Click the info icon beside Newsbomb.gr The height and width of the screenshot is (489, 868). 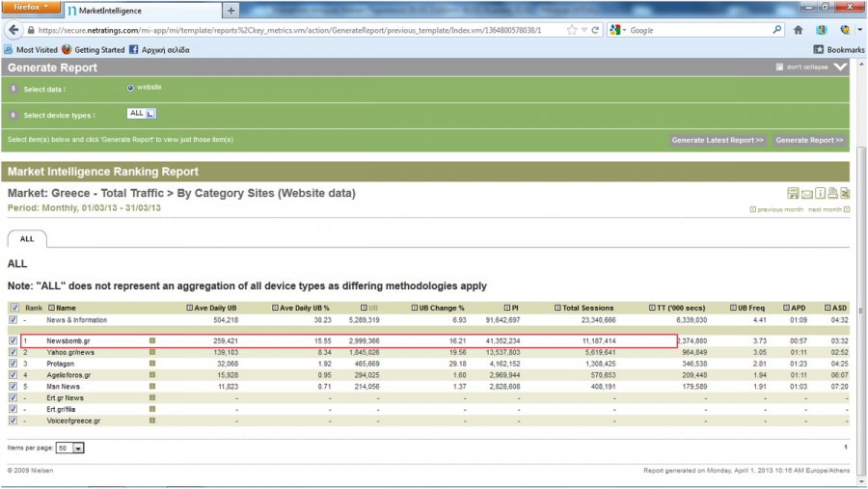coord(151,340)
